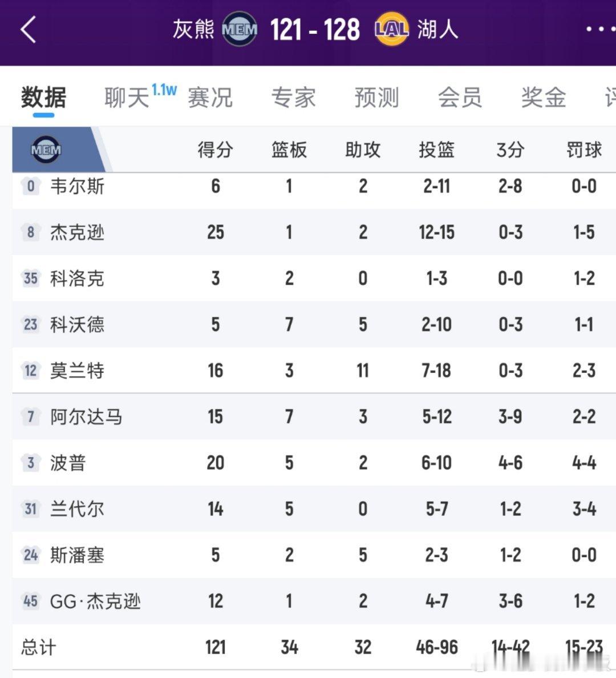Image resolution: width=616 pixels, height=678 pixels.
Task: Open the three-dot more options menu
Action: (599, 29)
